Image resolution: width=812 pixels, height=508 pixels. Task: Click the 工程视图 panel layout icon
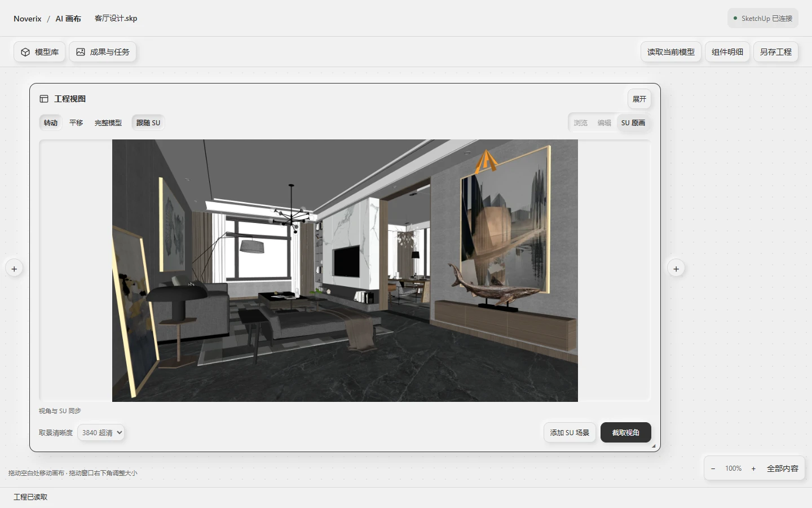pos(44,99)
